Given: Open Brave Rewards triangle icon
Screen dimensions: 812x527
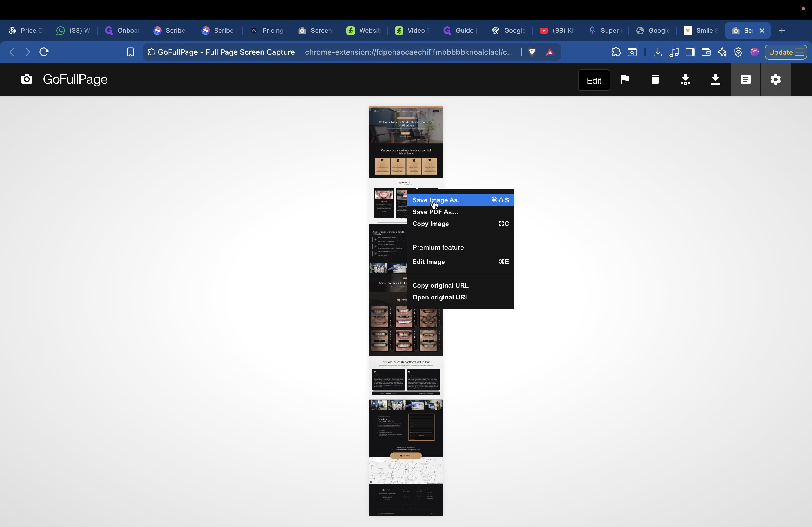Looking at the screenshot, I should (550, 52).
